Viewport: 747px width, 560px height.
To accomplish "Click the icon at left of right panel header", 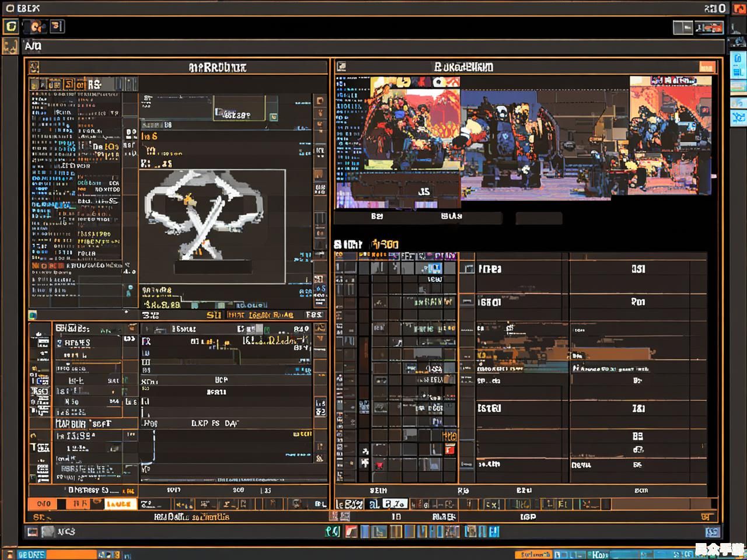I will 341,66.
